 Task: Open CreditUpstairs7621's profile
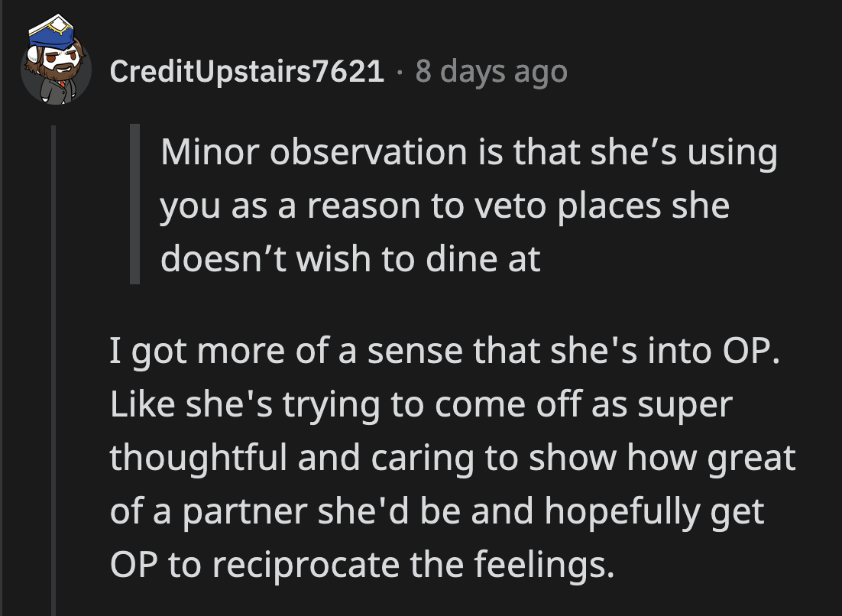(248, 71)
